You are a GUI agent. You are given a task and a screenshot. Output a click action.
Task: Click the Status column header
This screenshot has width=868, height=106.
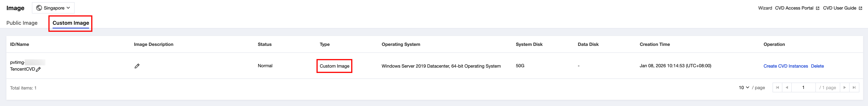pyautogui.click(x=265, y=44)
